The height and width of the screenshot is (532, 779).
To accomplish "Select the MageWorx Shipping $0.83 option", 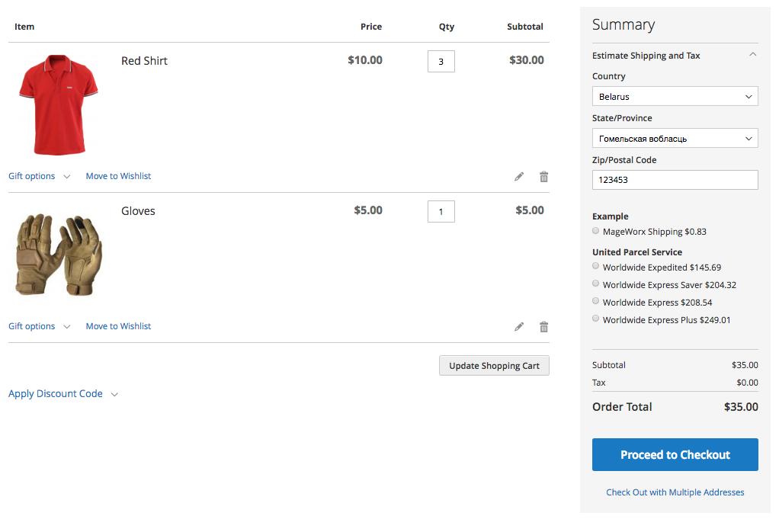I will [596, 231].
